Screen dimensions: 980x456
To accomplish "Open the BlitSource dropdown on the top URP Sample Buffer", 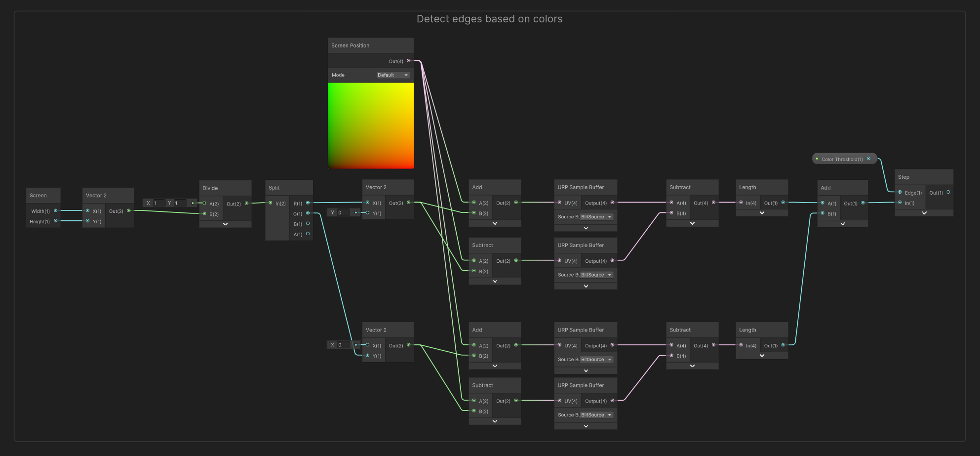I will [x=595, y=216].
